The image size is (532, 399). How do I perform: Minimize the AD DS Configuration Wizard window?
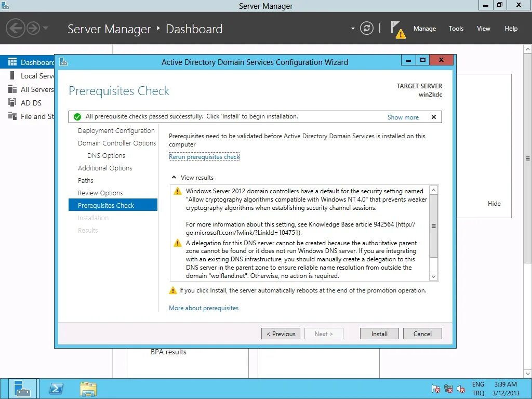pyautogui.click(x=408, y=60)
